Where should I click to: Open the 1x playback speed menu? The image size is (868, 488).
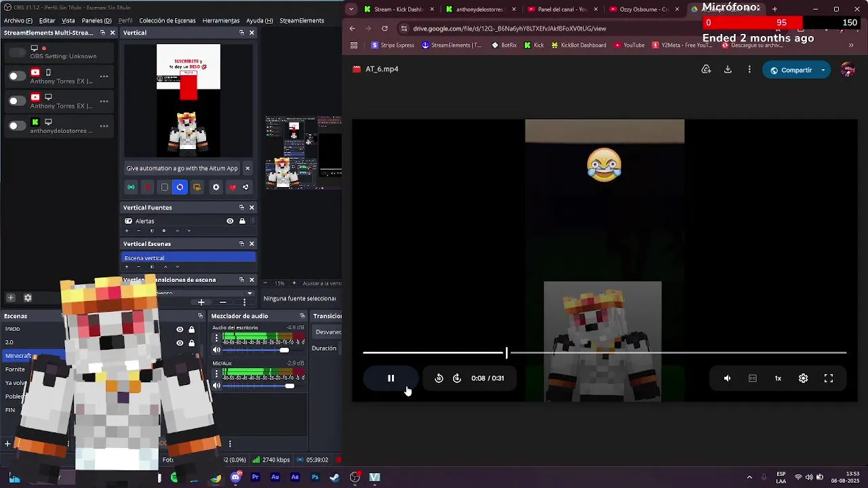[x=778, y=378]
